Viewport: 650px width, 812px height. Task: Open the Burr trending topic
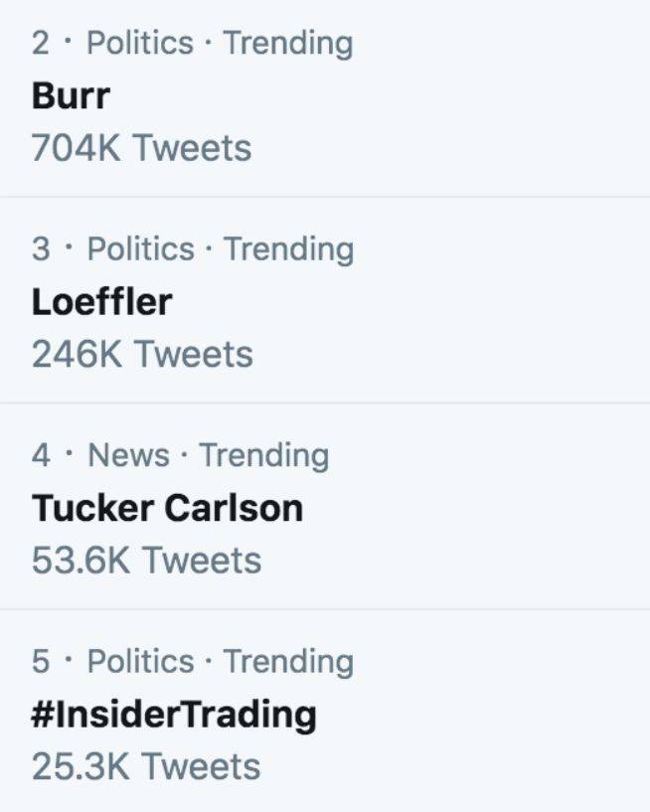pos(71,95)
